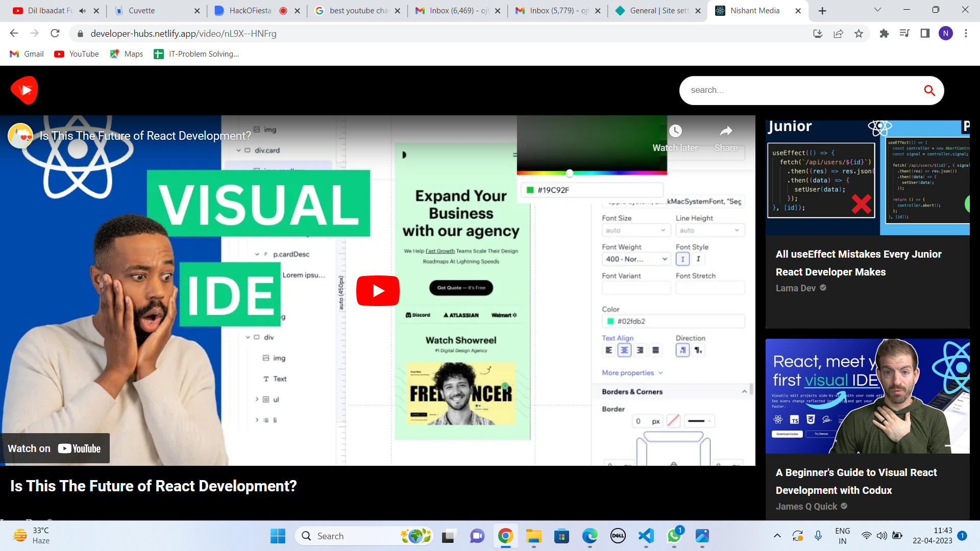Click the red search magnifier icon
Image resolution: width=980 pixels, height=551 pixels.
point(929,90)
